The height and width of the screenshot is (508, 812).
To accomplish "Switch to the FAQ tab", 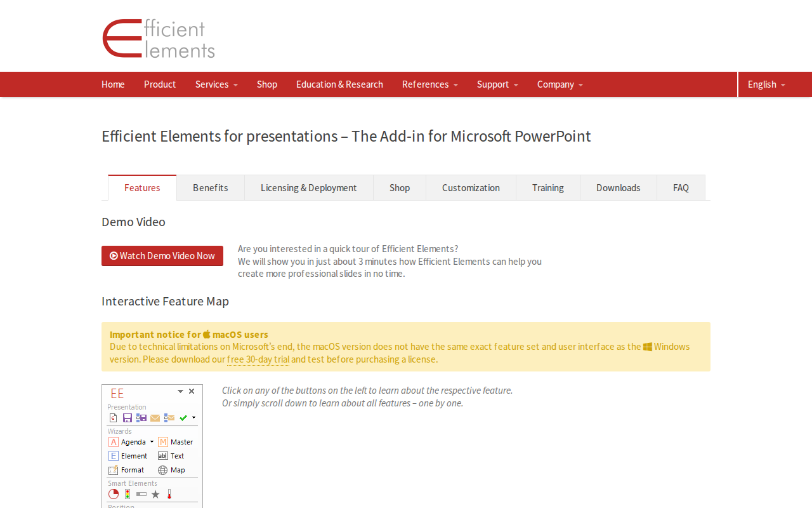I will [x=681, y=188].
